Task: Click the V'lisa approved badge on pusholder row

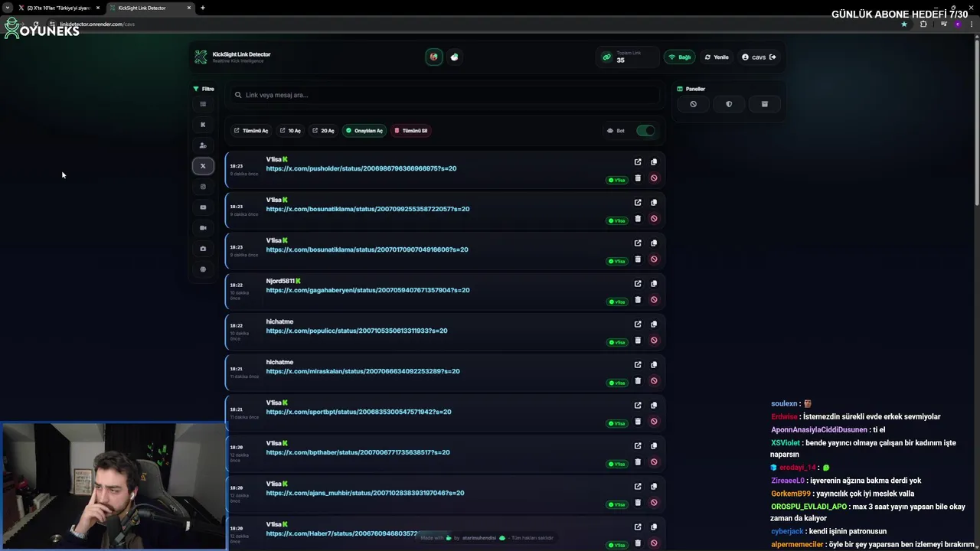Action: click(x=617, y=181)
